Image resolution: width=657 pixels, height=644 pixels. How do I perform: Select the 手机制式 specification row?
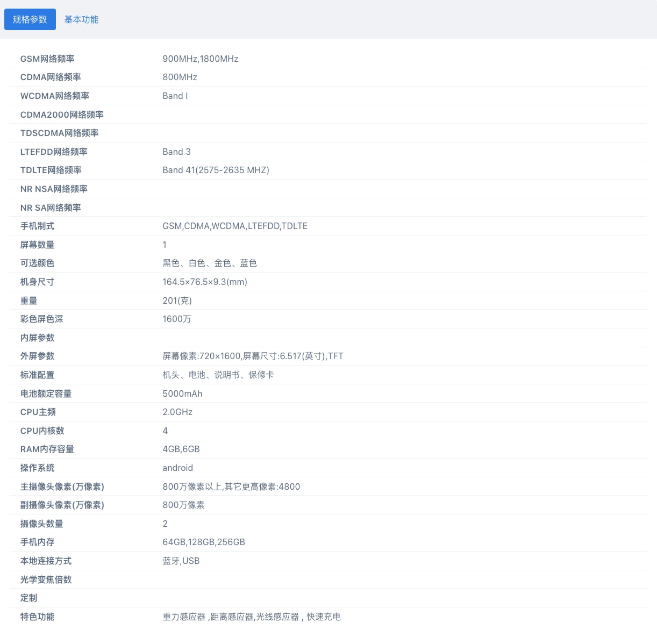(x=37, y=226)
